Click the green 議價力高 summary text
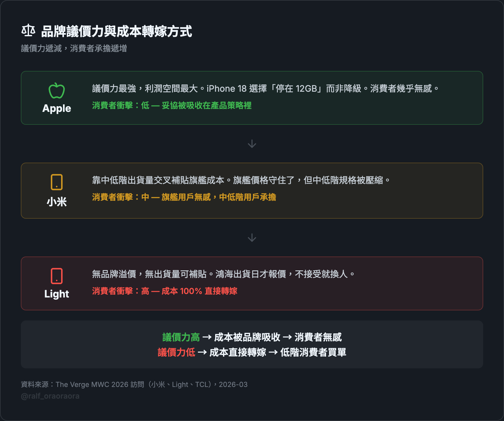The height and width of the screenshot is (421, 504). pyautogui.click(x=181, y=337)
